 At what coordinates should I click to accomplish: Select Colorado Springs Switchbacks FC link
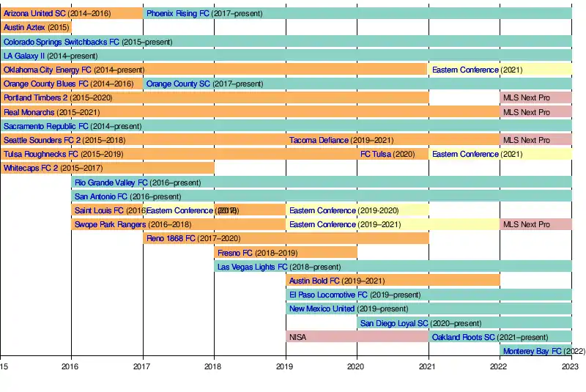(x=61, y=42)
